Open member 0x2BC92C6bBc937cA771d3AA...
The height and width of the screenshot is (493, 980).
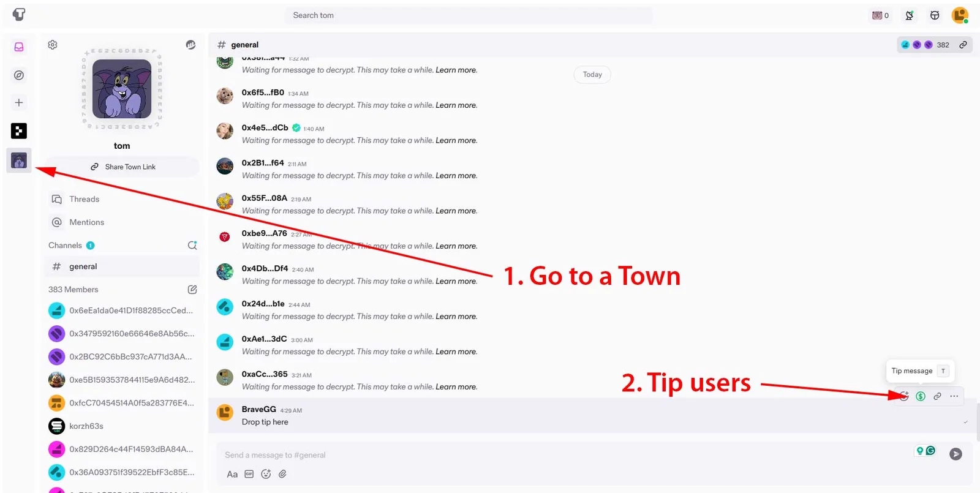tap(123, 356)
